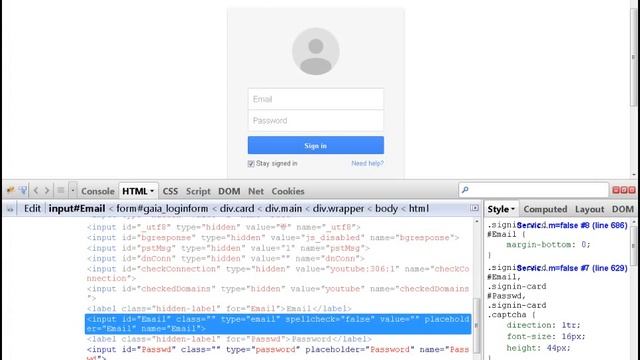Select div.wrapper in the breadcrumb path
This screenshot has height=360, width=640.
click(x=338, y=209)
